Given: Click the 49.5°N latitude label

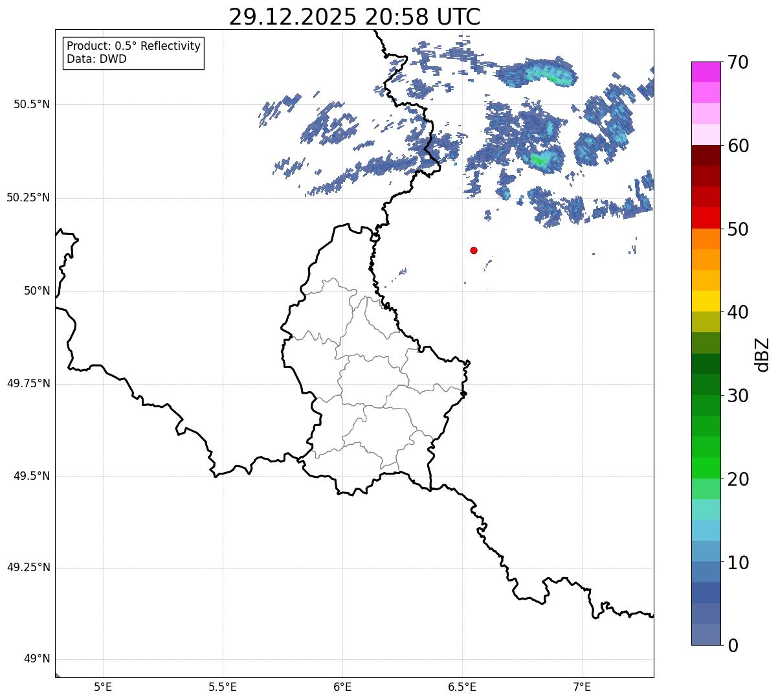Looking at the screenshot, I should (31, 476).
